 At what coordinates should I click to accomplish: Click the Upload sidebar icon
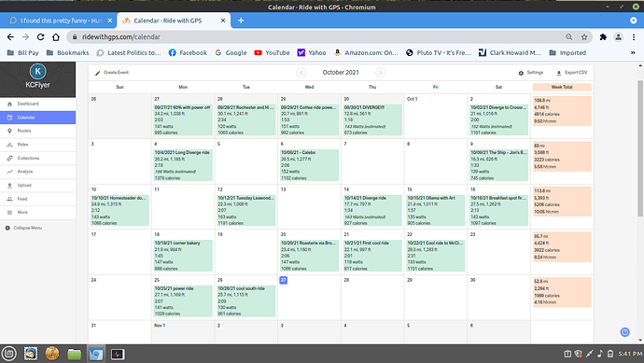pyautogui.click(x=10, y=185)
